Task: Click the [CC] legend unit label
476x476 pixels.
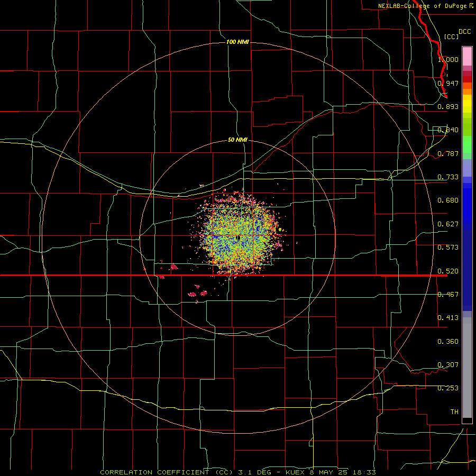Action: point(451,36)
